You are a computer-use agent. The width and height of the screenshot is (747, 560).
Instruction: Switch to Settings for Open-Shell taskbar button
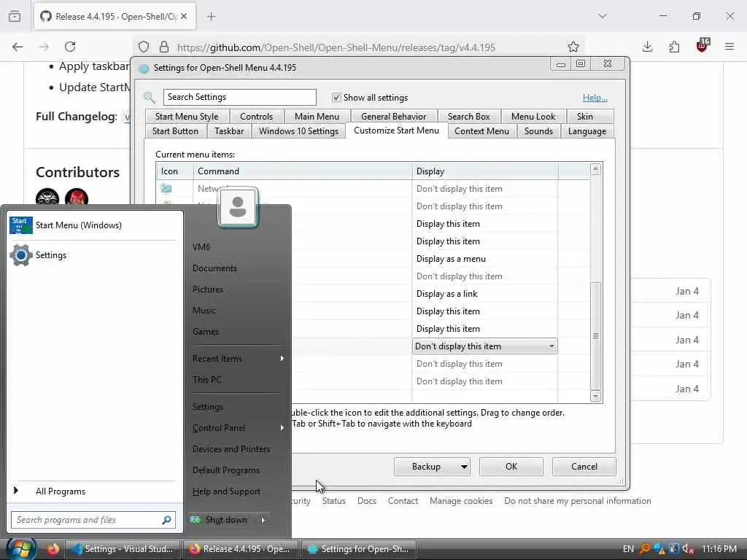359,549
